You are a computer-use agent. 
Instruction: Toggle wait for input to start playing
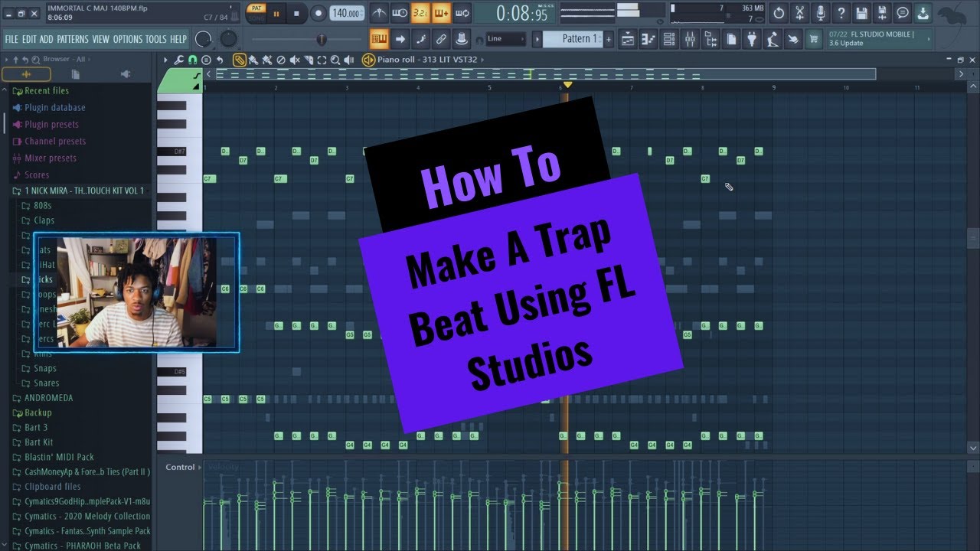(x=400, y=13)
